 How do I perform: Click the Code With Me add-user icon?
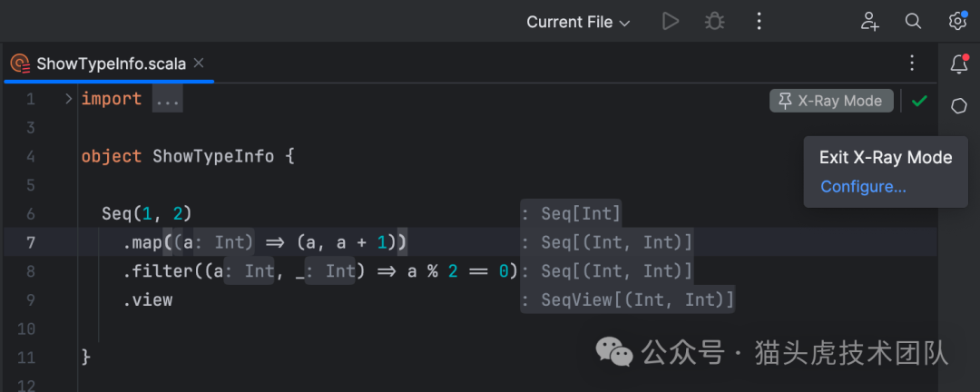[x=870, y=21]
